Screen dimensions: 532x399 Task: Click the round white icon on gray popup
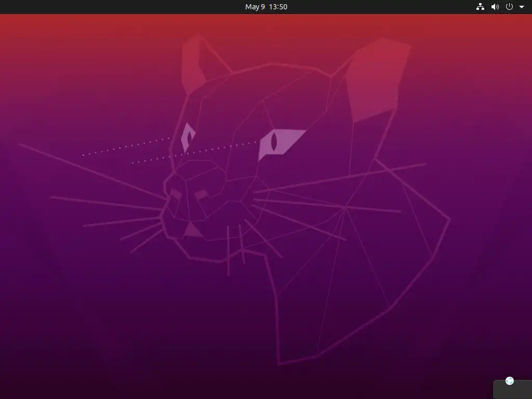click(x=510, y=381)
